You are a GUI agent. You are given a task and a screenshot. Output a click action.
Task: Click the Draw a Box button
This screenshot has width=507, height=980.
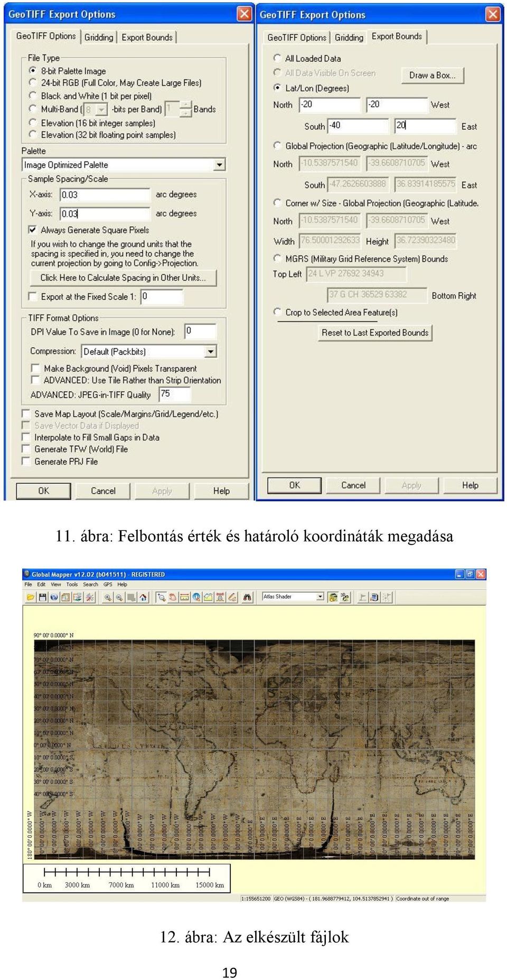point(432,75)
